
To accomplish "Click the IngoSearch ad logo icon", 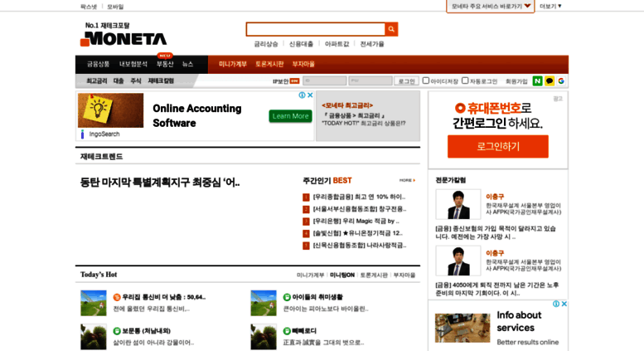I will coord(83,134).
